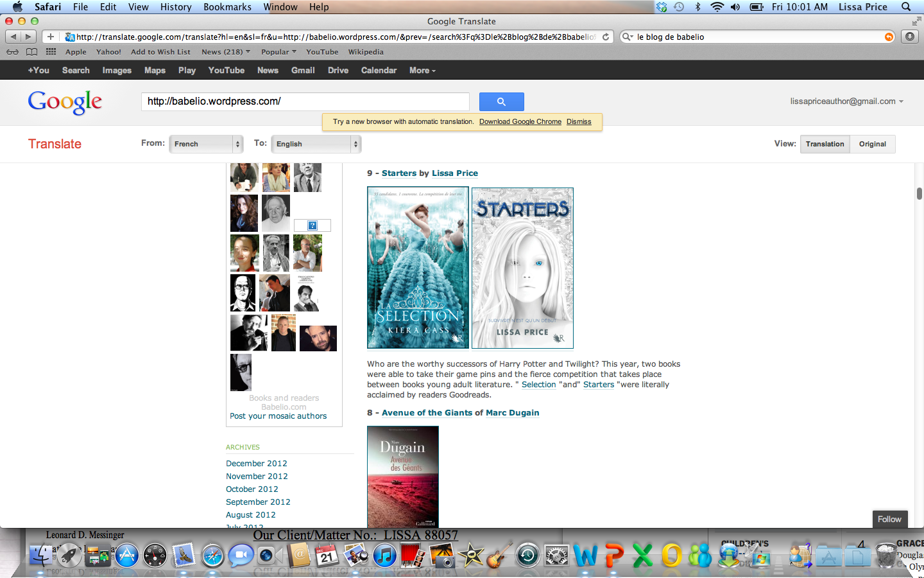Add a bookmark with the plus button
The height and width of the screenshot is (578, 924).
pyautogui.click(x=51, y=37)
